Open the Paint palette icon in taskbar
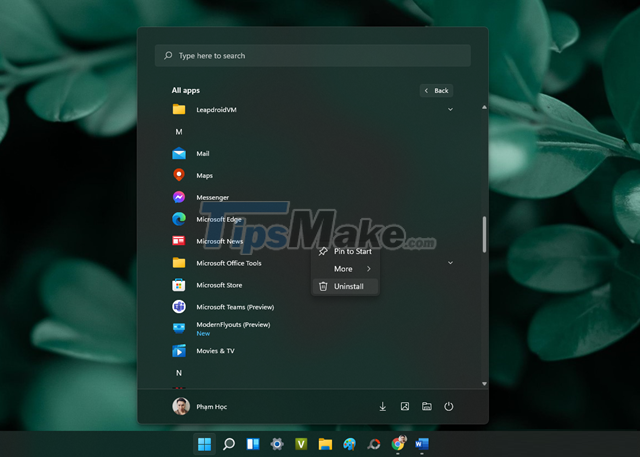This screenshot has height=457, width=640. (349, 444)
